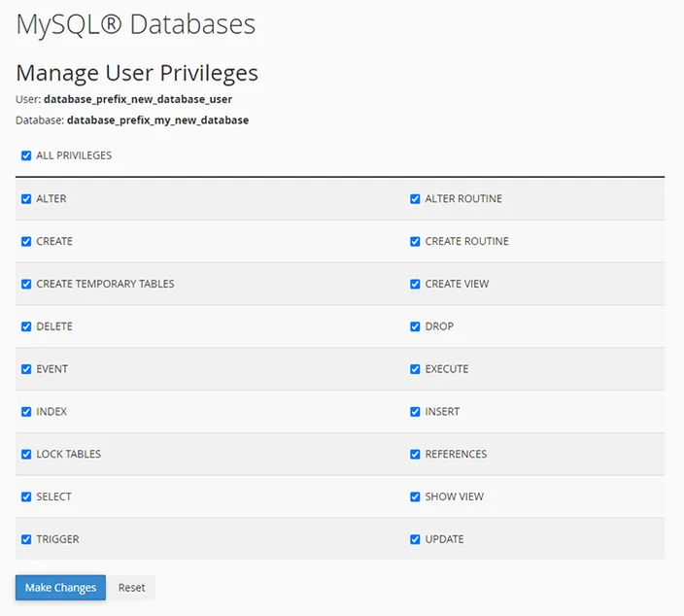The width and height of the screenshot is (684, 616).
Task: Uncheck the EXECUTE privilege checkbox
Action: point(415,369)
